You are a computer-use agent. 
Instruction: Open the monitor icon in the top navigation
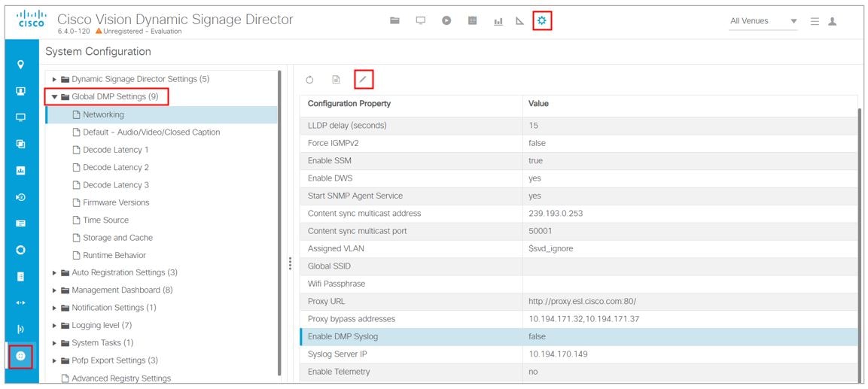pos(421,21)
